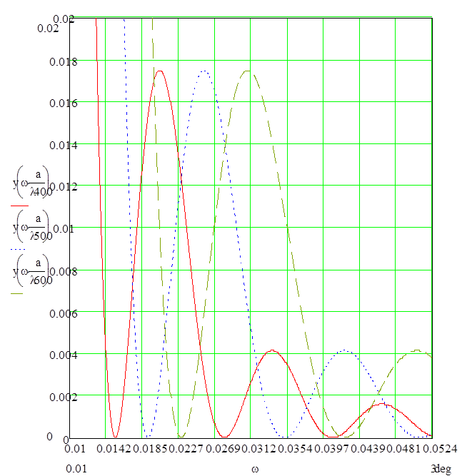The width and height of the screenshot is (462, 476).
Task: Click the x-axis tick label 0.0481
Action: click(x=403, y=448)
